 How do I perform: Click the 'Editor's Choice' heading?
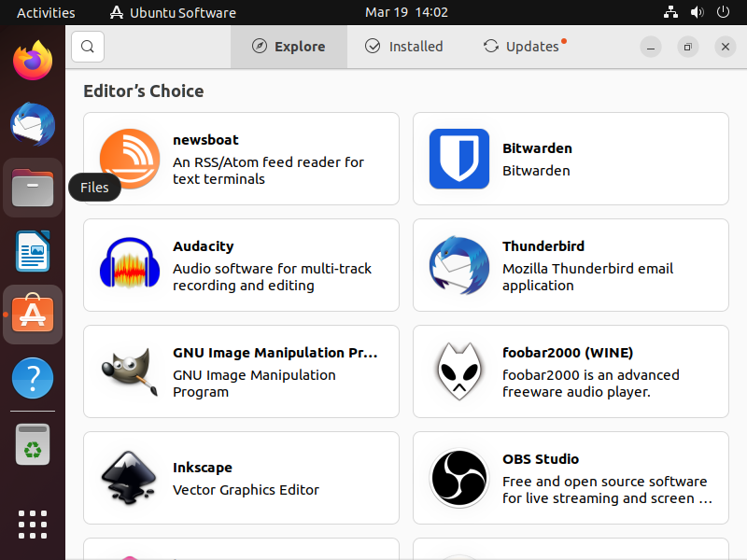(x=144, y=91)
